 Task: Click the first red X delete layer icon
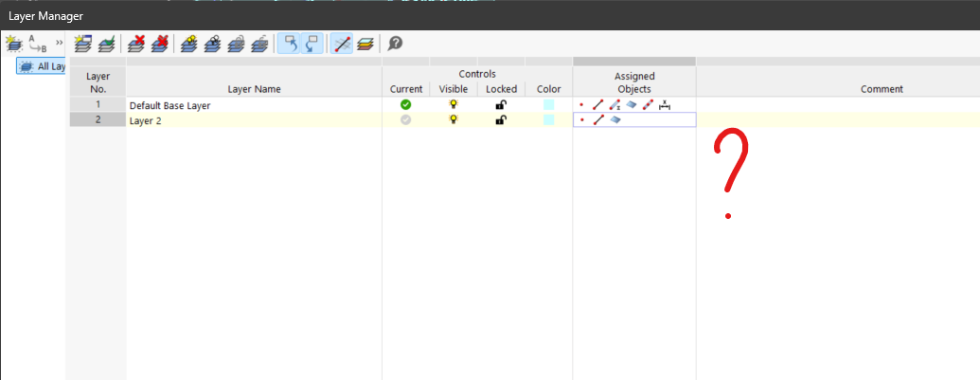pos(136,44)
